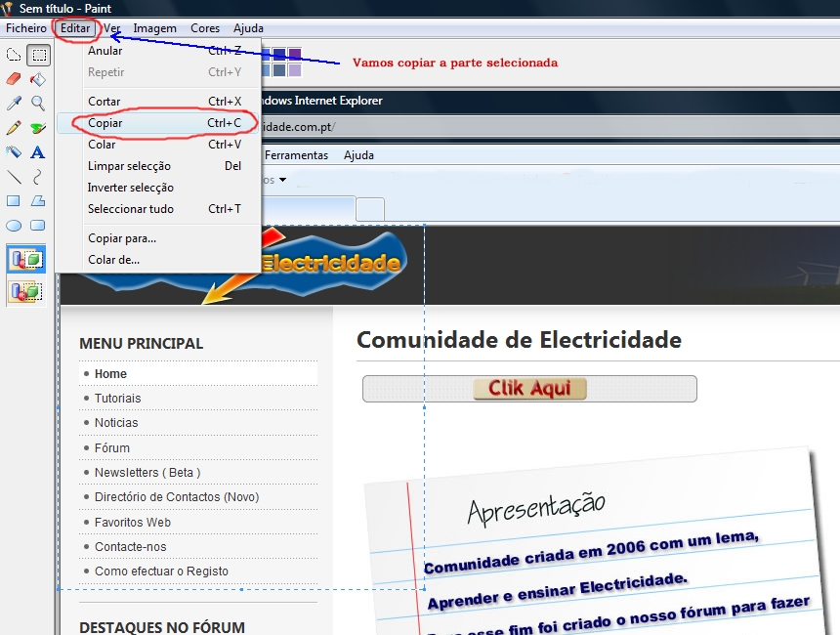Image resolution: width=840 pixels, height=635 pixels.
Task: Open the Noticias link
Action: [116, 423]
